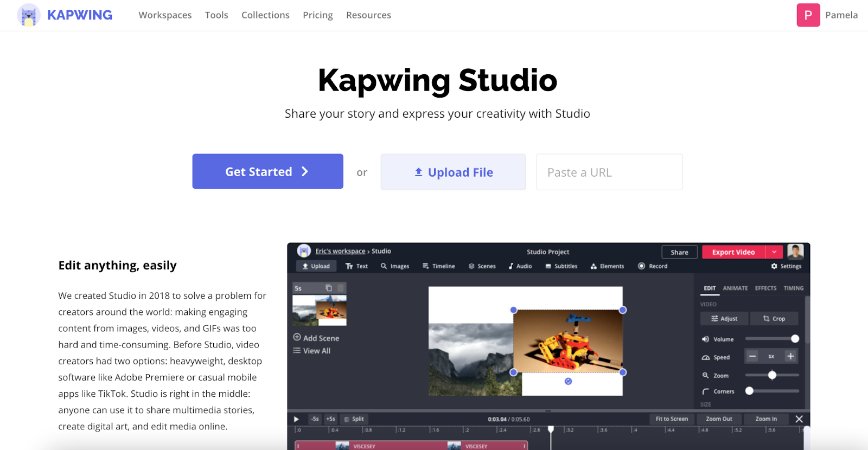Select the 5s scene thumbnail

(320, 310)
